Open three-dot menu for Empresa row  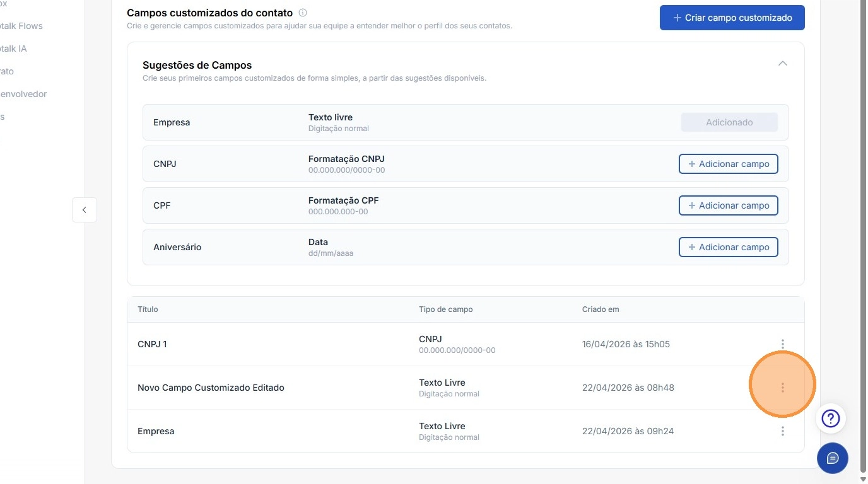782,431
